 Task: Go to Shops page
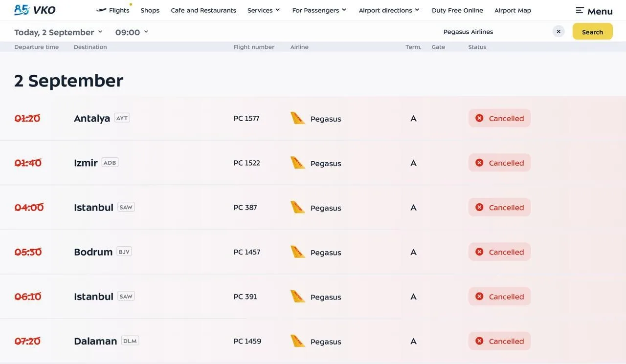(x=150, y=10)
